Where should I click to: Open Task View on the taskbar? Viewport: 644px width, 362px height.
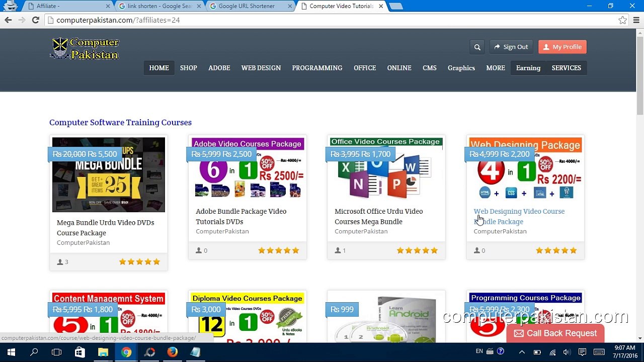(x=57, y=352)
